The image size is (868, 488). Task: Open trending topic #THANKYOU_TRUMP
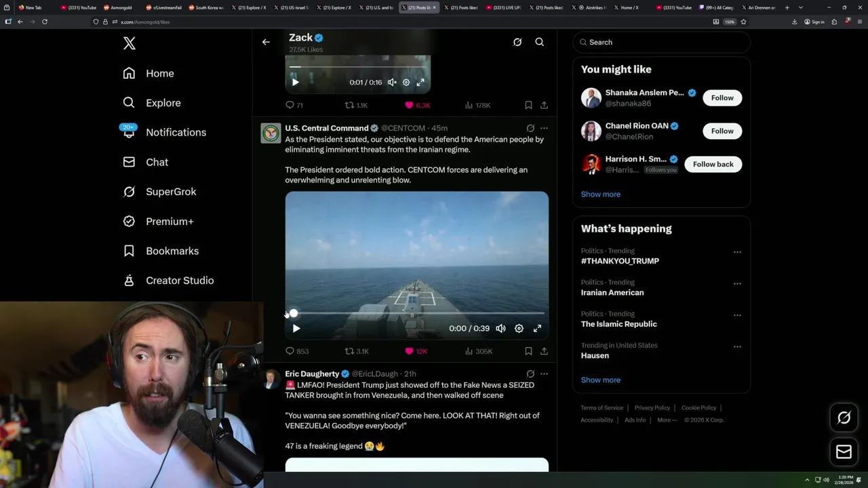coord(620,261)
